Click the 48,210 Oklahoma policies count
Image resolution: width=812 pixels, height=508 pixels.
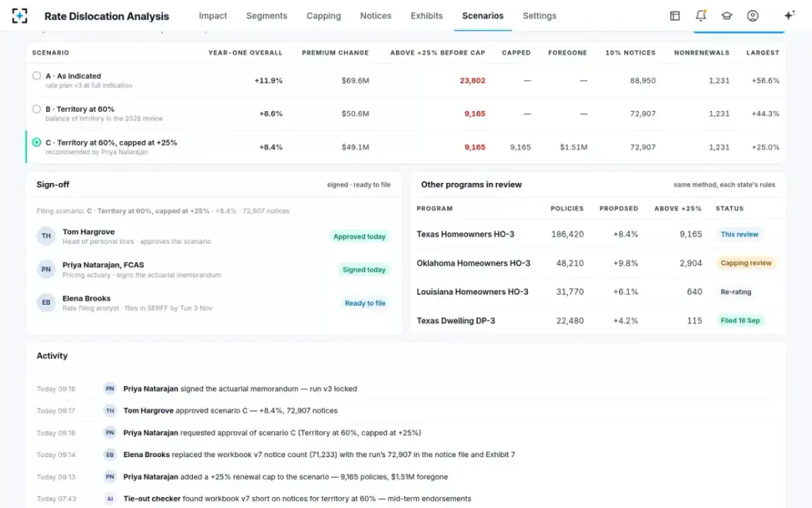[x=570, y=263]
